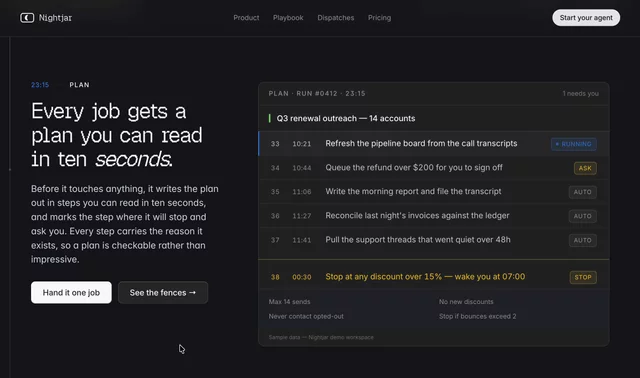
Task: Click the STOP badge
Action: click(583, 277)
